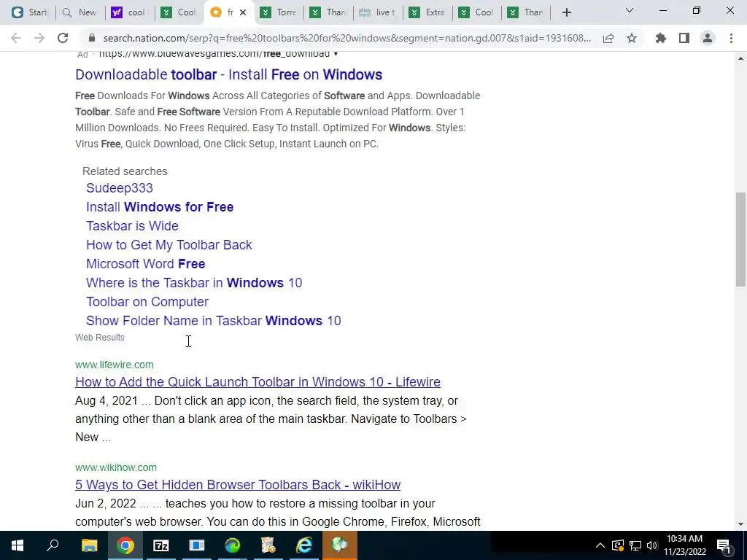This screenshot has width=747, height=560.
Task: Open the Lifewire Quick Launch Toolbar result
Action: coord(258,382)
